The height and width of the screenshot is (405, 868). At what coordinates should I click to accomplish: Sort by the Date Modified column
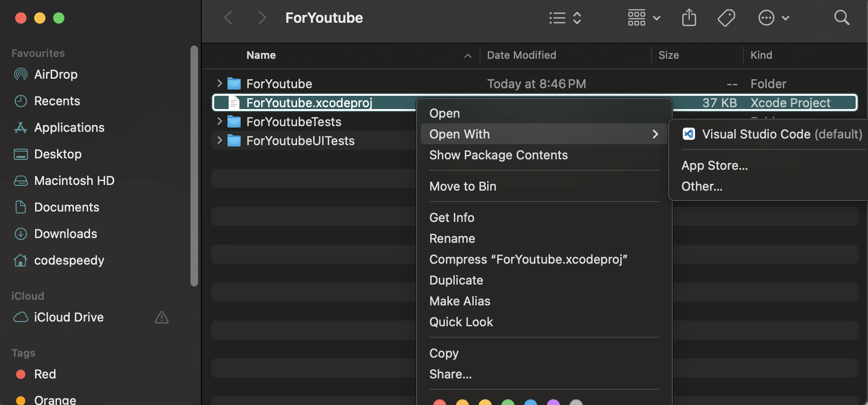[x=521, y=55]
